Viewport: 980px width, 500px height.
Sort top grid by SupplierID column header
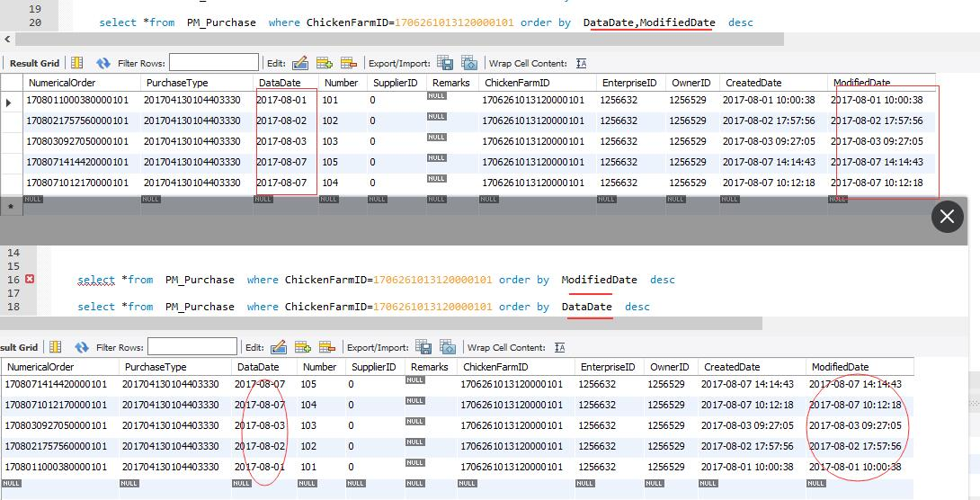tap(395, 83)
